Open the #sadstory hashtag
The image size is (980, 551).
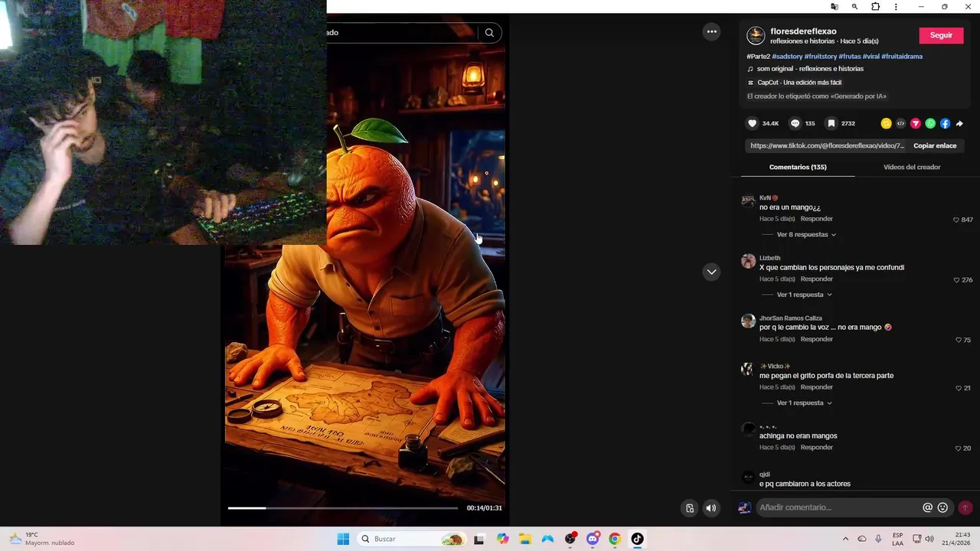tap(787, 56)
